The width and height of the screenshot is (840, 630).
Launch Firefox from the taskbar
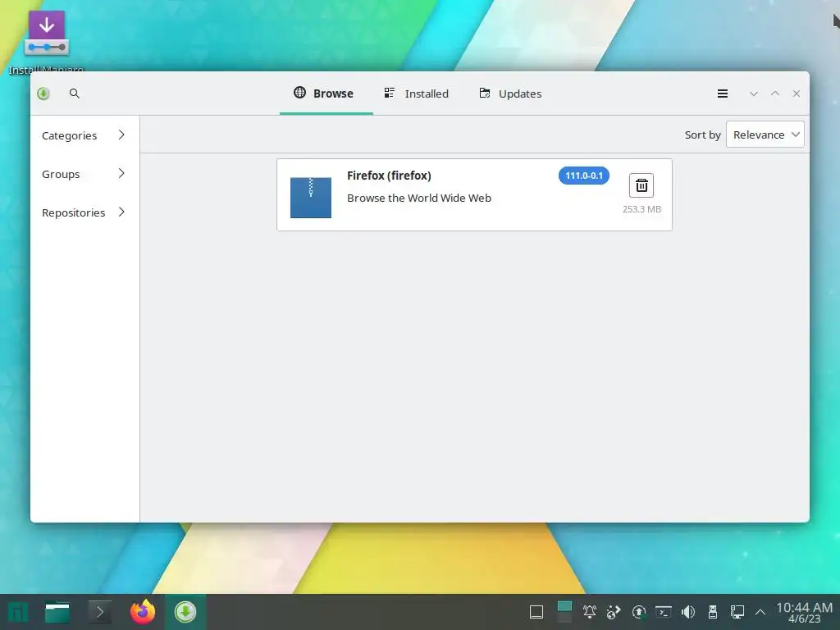coord(143,612)
